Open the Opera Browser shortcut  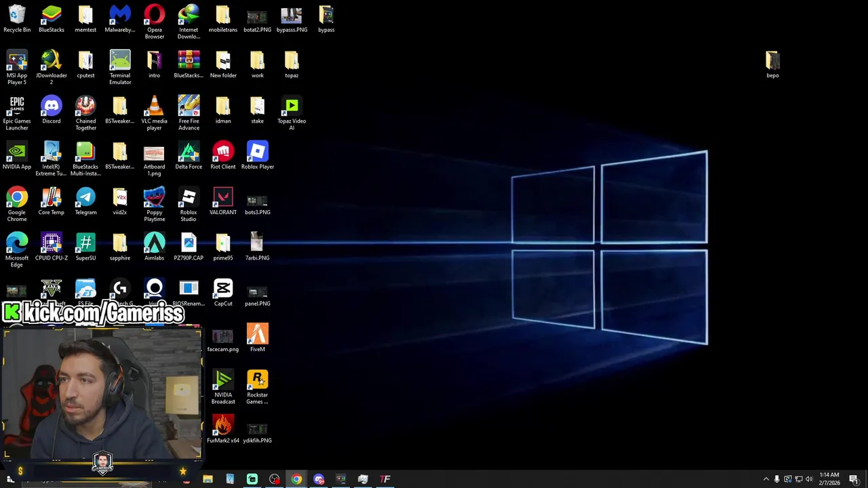[x=154, y=22]
